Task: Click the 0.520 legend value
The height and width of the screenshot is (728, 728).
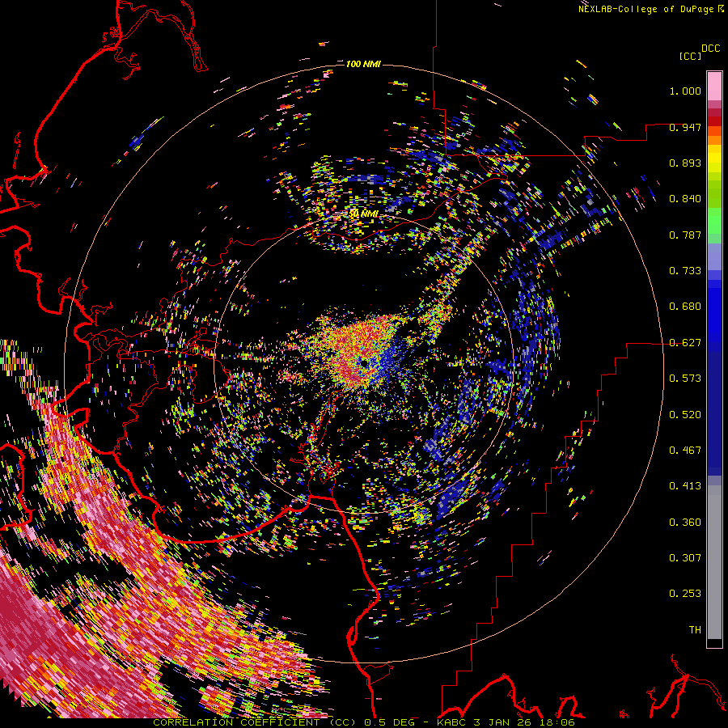Action: coord(685,415)
